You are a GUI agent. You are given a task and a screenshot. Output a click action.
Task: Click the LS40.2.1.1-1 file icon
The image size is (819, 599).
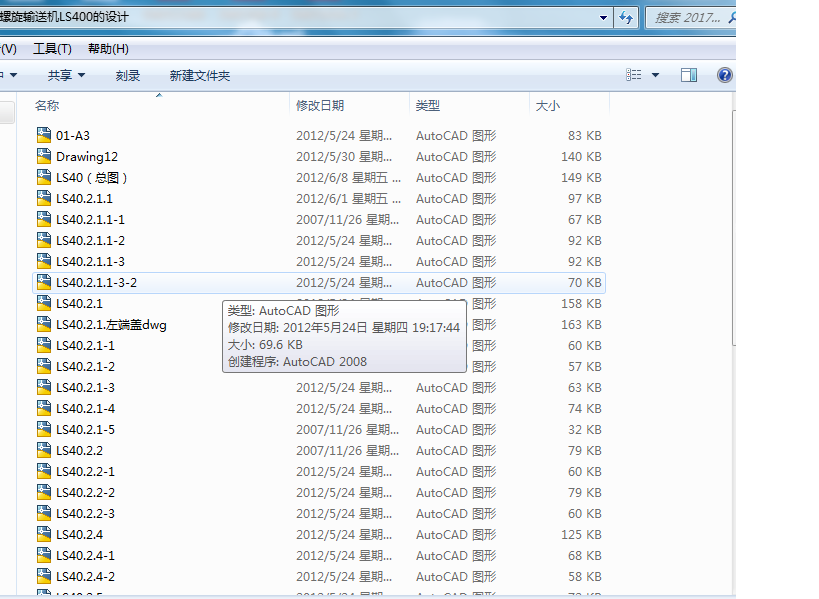point(44,219)
